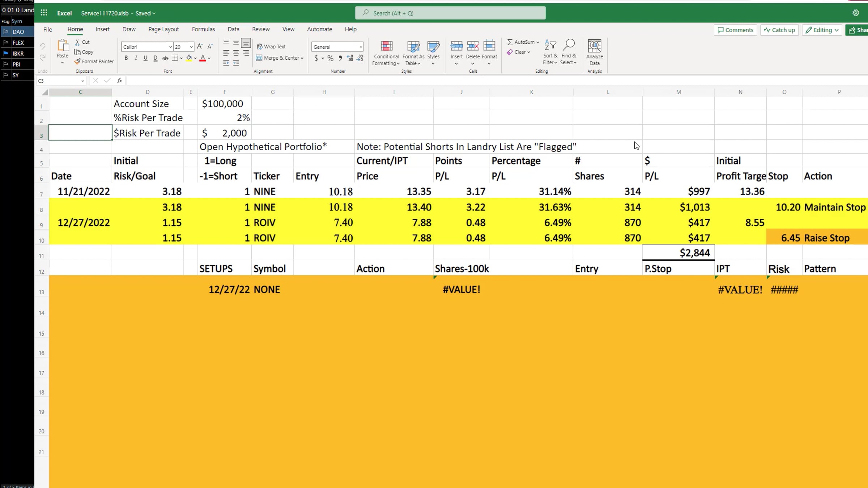Click the insert function fx icon

(x=119, y=81)
